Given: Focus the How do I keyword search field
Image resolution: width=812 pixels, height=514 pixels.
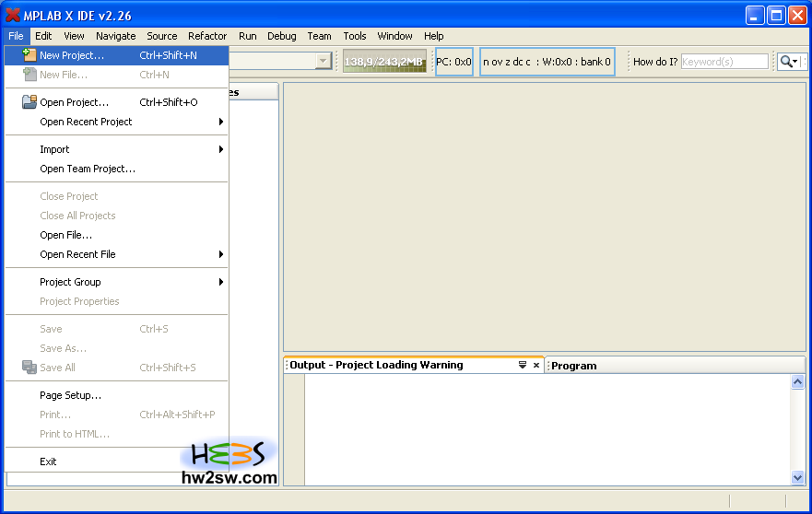Looking at the screenshot, I should coord(724,62).
